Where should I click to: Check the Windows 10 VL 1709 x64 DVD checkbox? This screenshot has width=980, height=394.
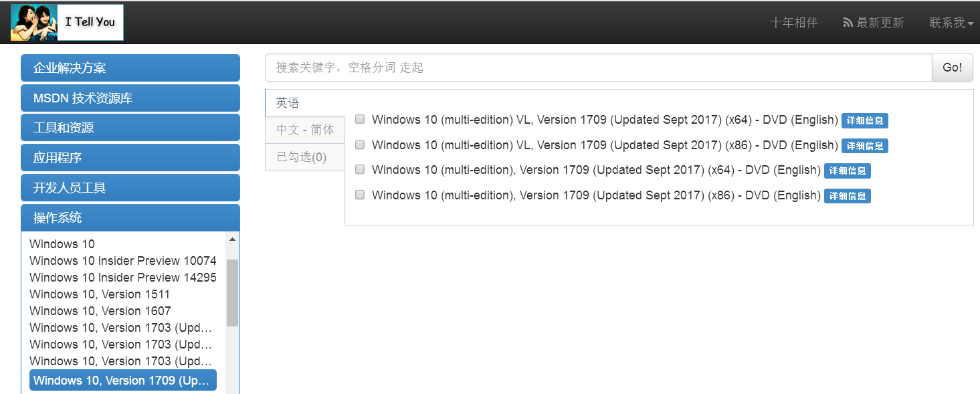coord(359,119)
